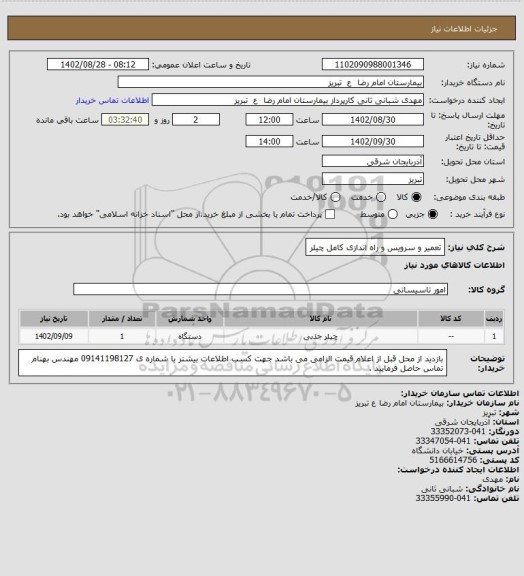Click the کد کالا column header
Screen dimensions: 524x576
451,319
